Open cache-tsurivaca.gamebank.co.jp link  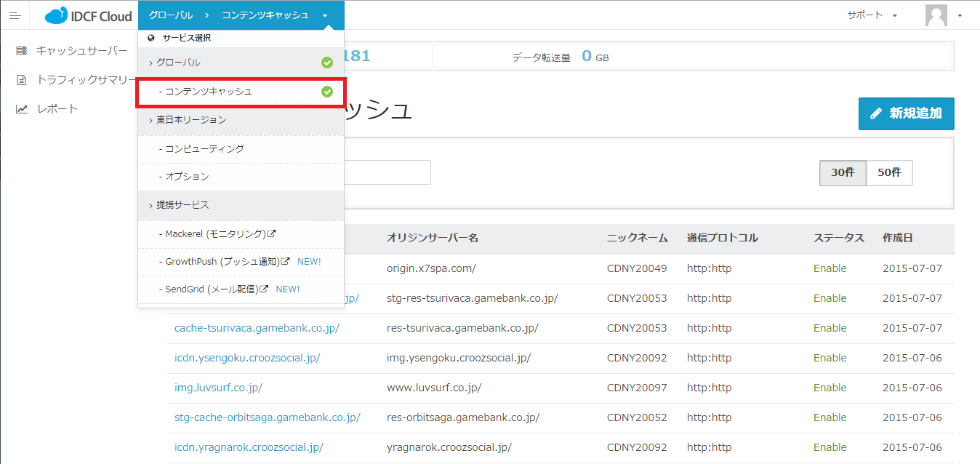pos(257,328)
